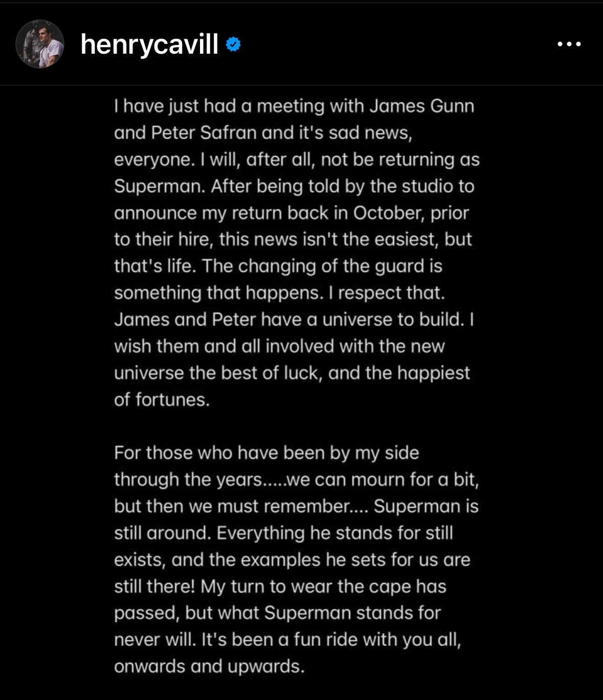Viewport: 603px width, 700px height.
Task: Click 'passed, but what Superman stands for' line
Action: point(277,613)
